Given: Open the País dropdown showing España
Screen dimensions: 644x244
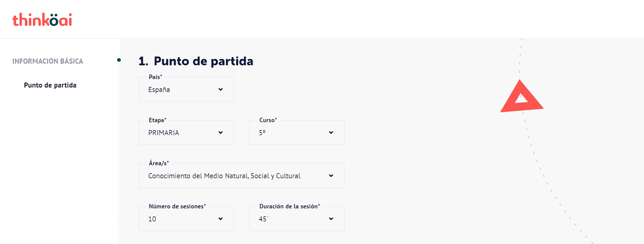Looking at the screenshot, I should (186, 89).
